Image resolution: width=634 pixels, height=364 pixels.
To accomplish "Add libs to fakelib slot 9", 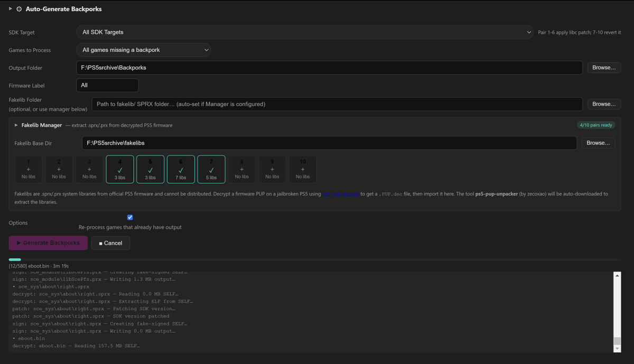I will 272,169.
